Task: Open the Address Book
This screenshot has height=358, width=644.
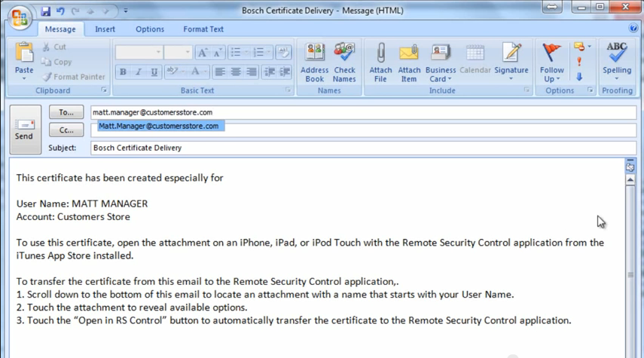Action: click(315, 62)
